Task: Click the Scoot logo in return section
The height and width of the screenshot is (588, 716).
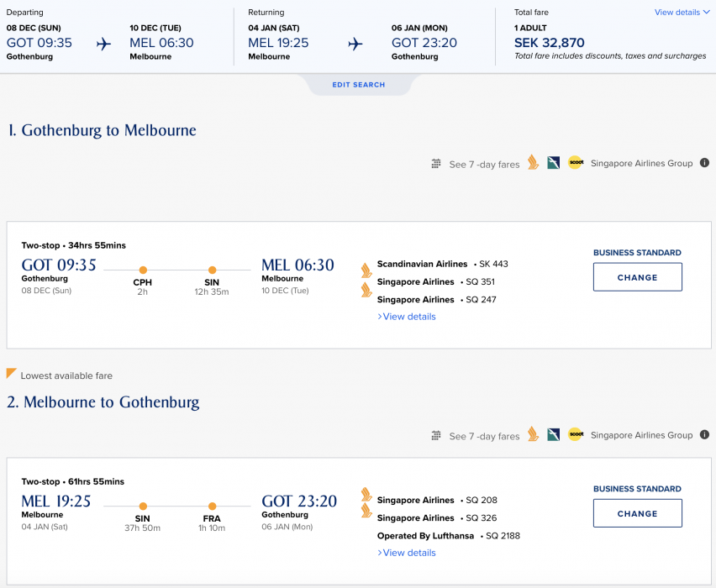Action: click(x=575, y=434)
